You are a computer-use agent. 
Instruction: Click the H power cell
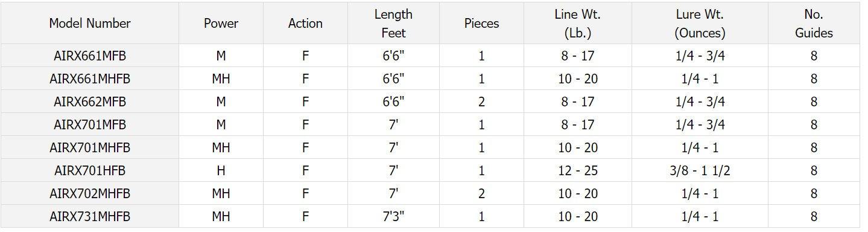(221, 170)
